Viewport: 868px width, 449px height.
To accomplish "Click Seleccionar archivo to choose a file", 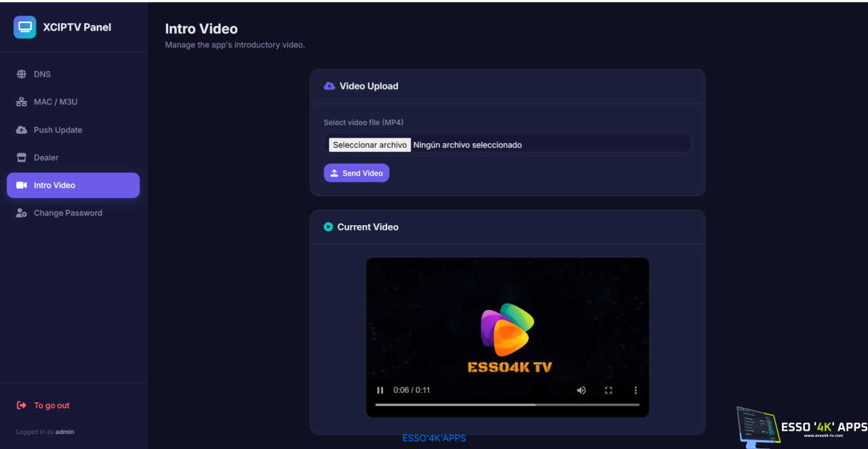I will point(370,145).
